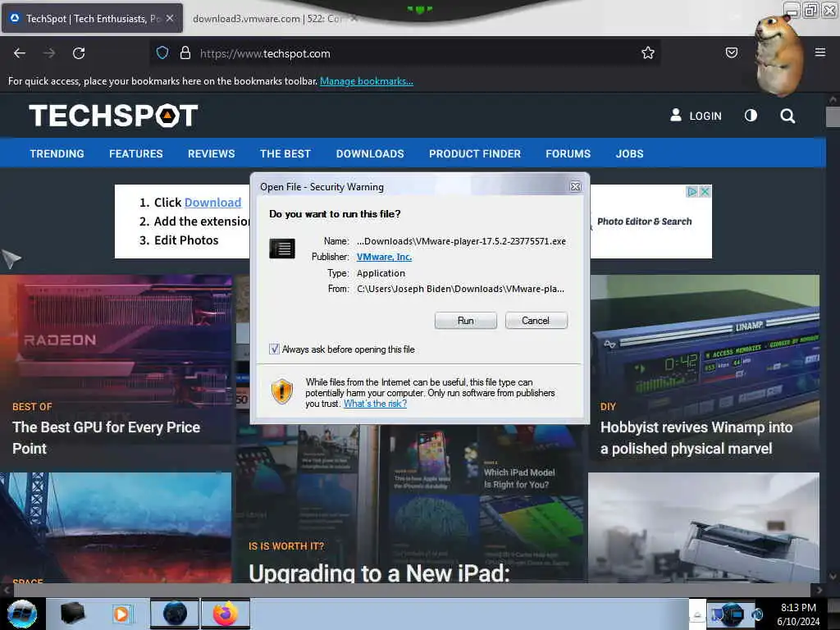840x630 pixels.
Task: Select the TechSpot tab
Action: tap(92, 19)
